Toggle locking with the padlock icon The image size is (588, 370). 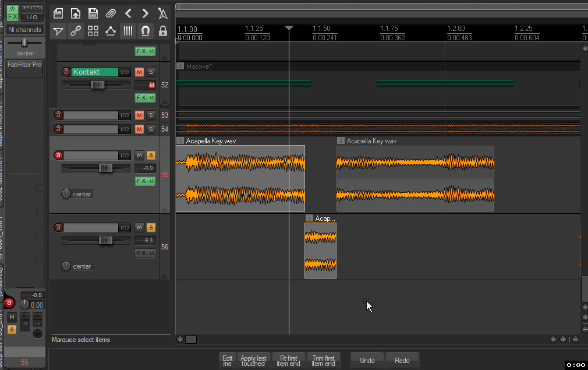point(163,31)
